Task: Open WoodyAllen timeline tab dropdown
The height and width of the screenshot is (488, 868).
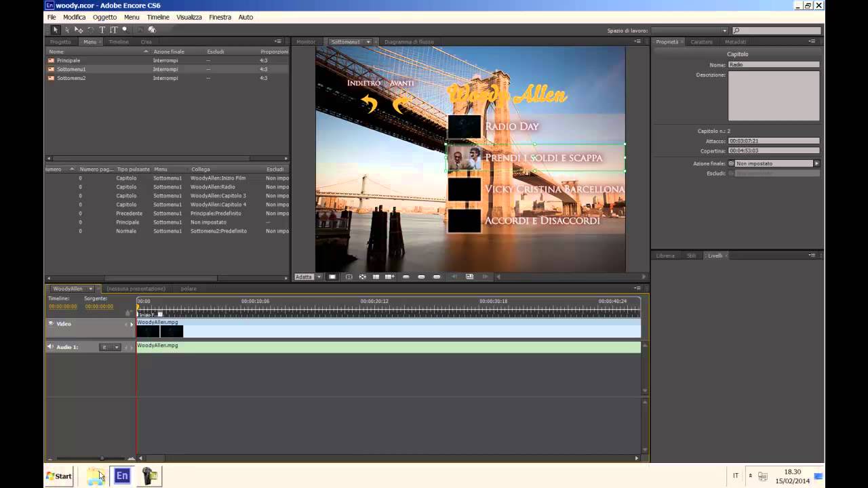Action: [x=90, y=289]
